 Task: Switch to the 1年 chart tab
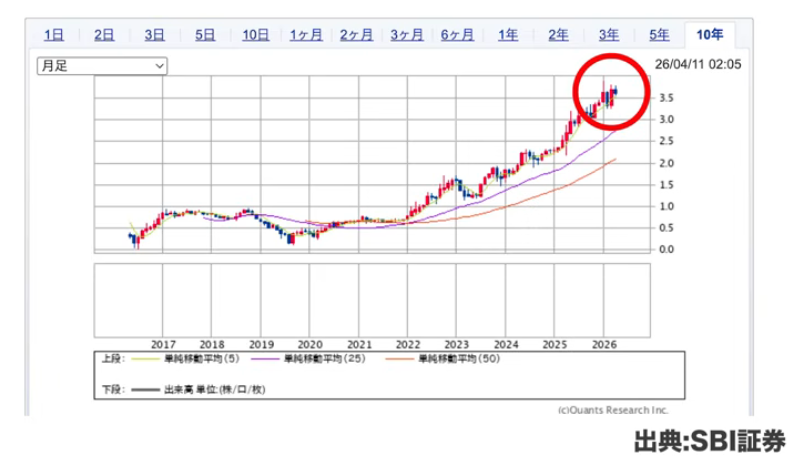pyautogui.click(x=508, y=34)
